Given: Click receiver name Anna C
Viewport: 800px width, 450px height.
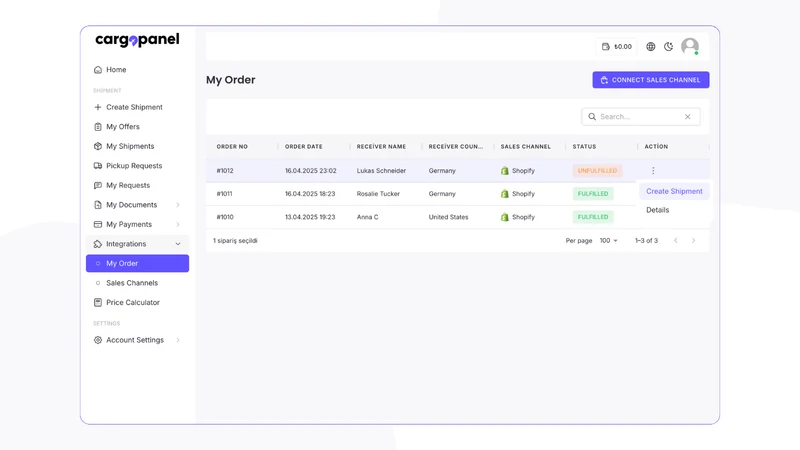Looking at the screenshot, I should coord(367,217).
